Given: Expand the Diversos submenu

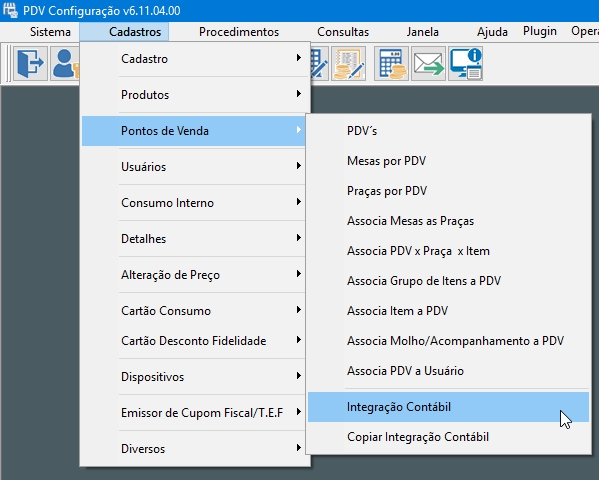Looking at the screenshot, I should coord(193,448).
